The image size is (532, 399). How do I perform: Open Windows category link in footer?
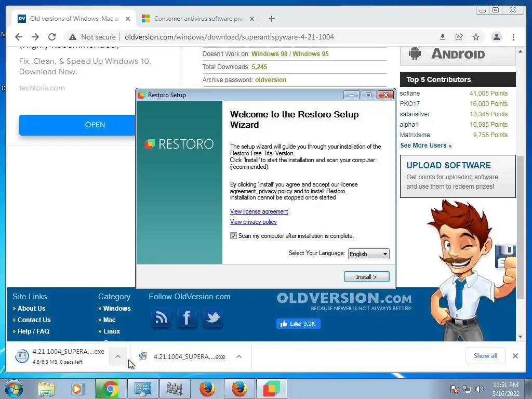point(117,309)
